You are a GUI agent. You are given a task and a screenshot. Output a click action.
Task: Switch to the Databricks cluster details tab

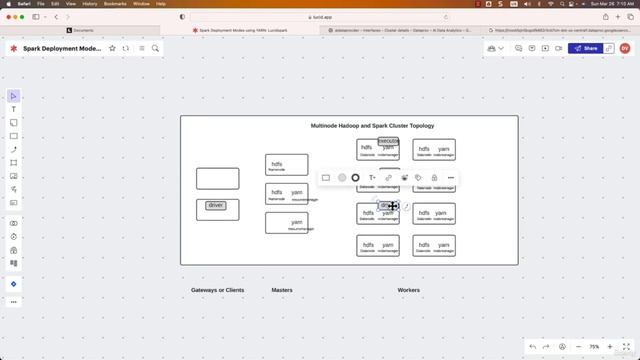(x=400, y=30)
